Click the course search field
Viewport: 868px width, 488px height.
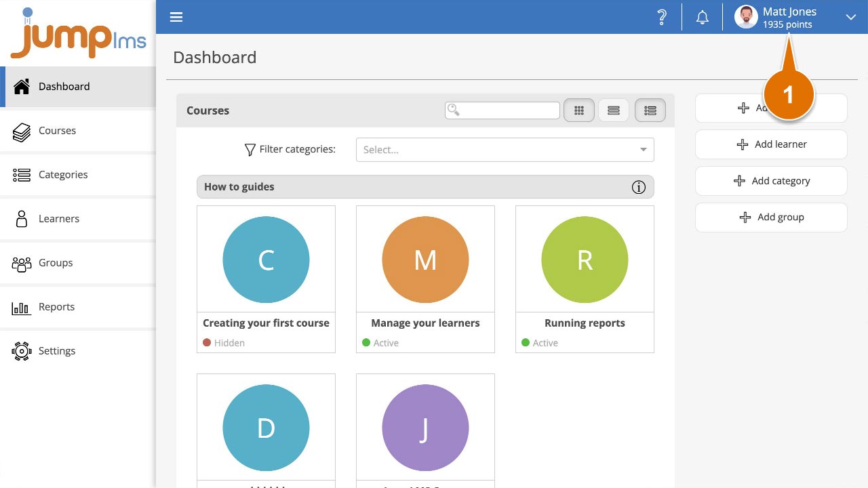502,110
